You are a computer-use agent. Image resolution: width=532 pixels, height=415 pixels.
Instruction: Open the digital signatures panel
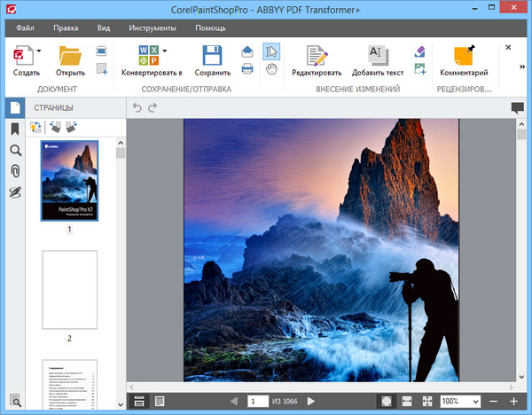click(15, 192)
